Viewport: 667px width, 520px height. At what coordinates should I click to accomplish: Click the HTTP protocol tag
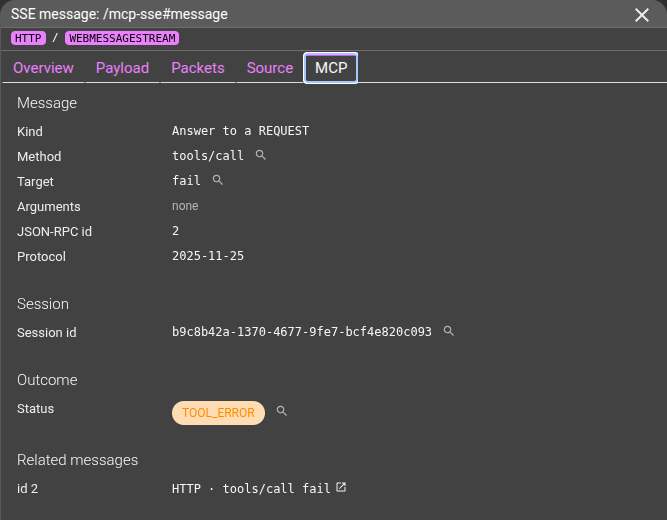(x=28, y=38)
